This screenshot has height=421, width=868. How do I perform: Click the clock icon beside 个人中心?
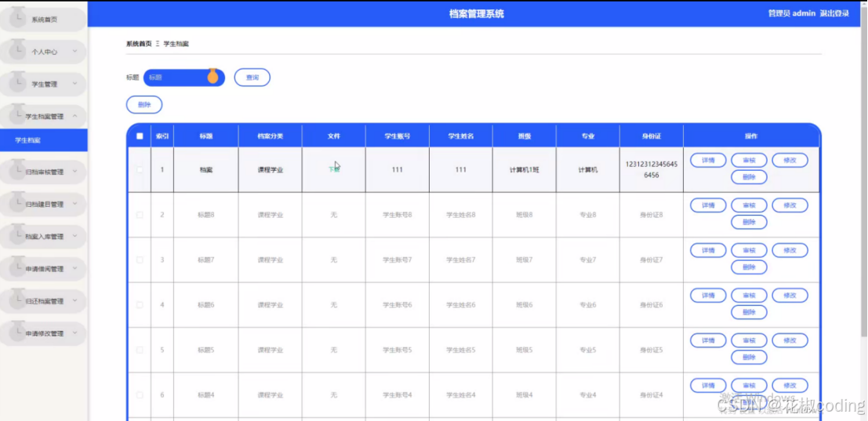19,49
